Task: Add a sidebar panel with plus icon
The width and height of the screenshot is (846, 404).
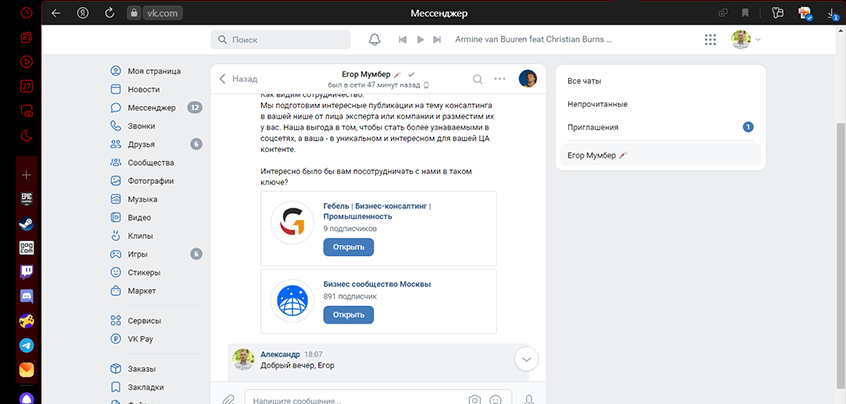Action: point(26,175)
